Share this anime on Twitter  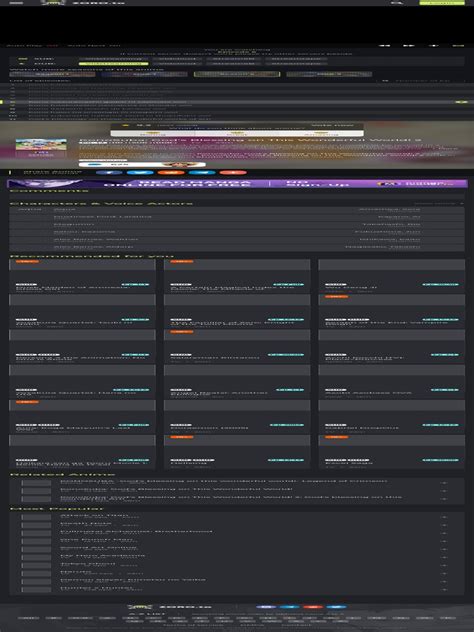click(x=140, y=173)
